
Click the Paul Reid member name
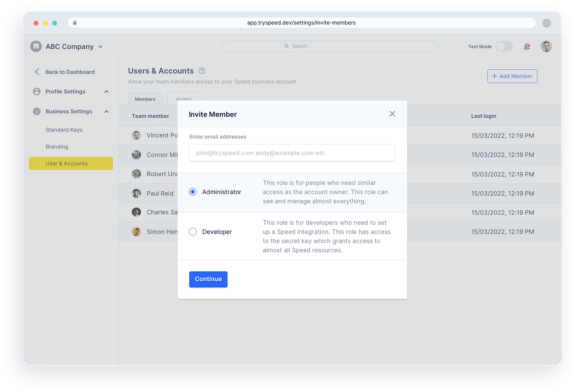(160, 194)
